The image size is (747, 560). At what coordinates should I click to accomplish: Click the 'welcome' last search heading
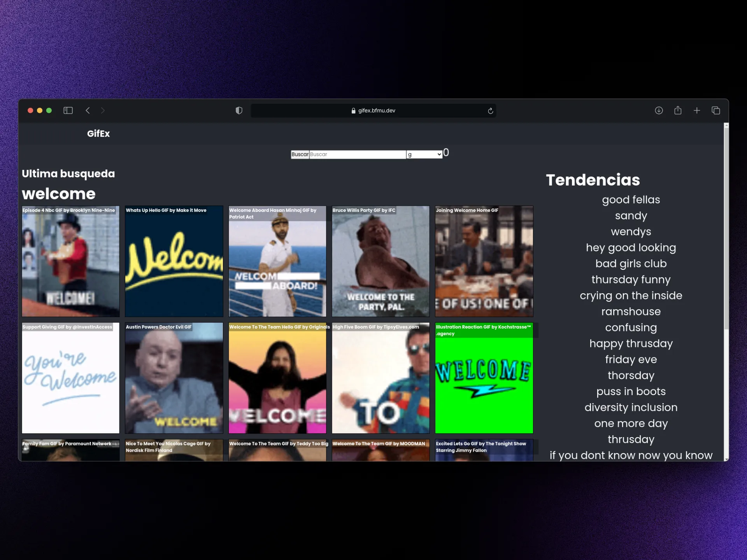(x=59, y=194)
